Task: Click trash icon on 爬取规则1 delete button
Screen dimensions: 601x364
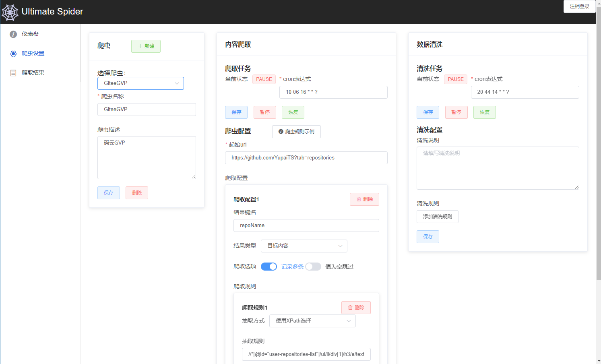Action: pos(350,307)
